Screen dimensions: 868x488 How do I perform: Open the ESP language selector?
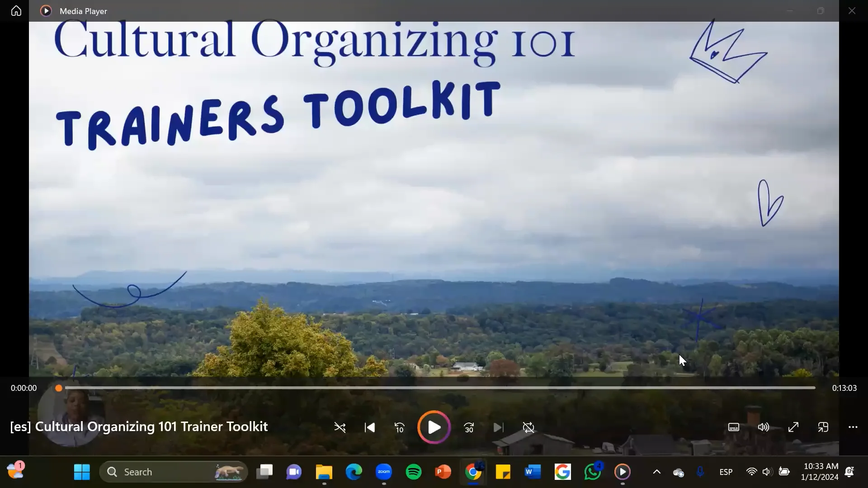tap(726, 472)
